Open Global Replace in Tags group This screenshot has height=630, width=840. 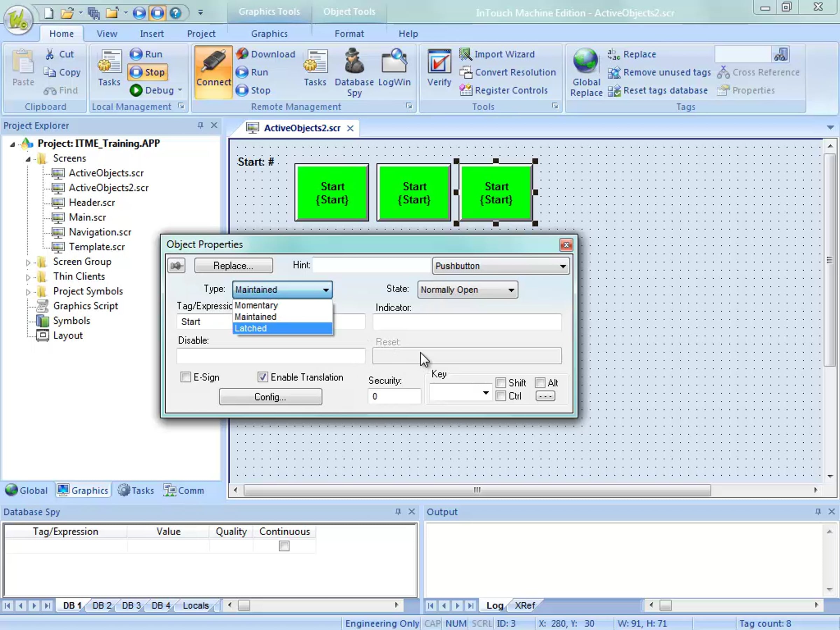[x=586, y=62]
